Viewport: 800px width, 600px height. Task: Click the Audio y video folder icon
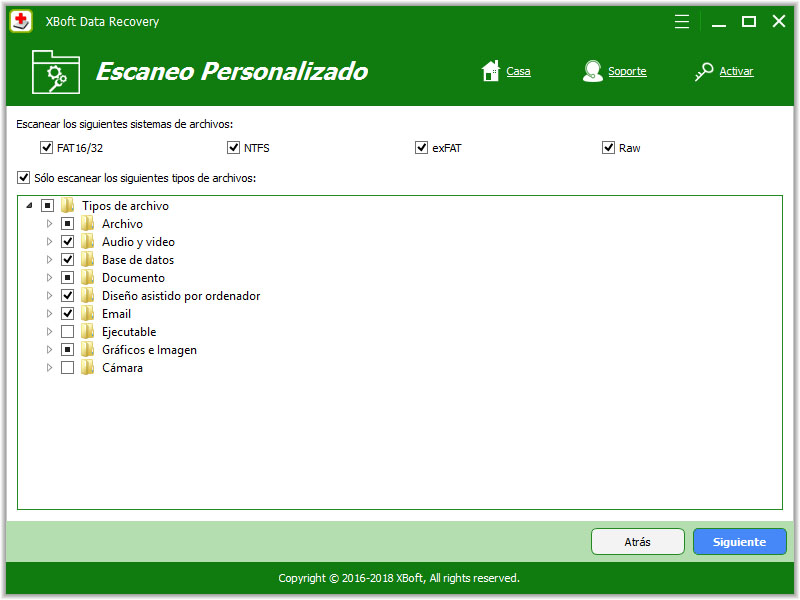pos(87,241)
